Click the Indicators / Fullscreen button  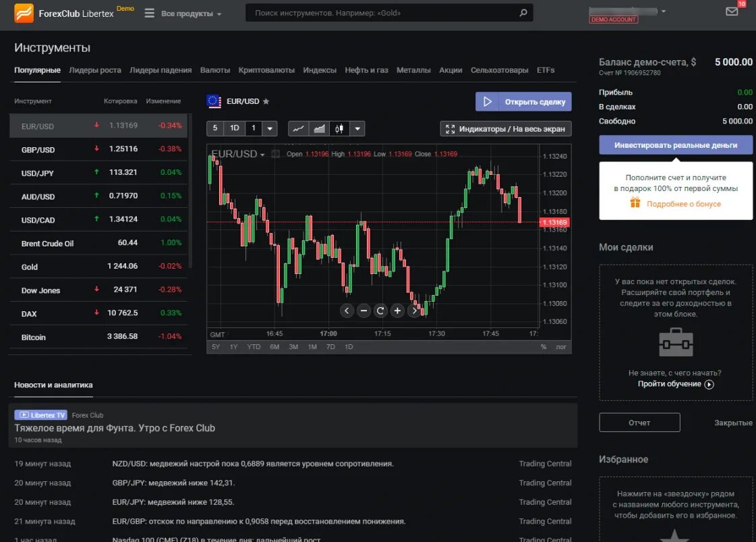(506, 129)
